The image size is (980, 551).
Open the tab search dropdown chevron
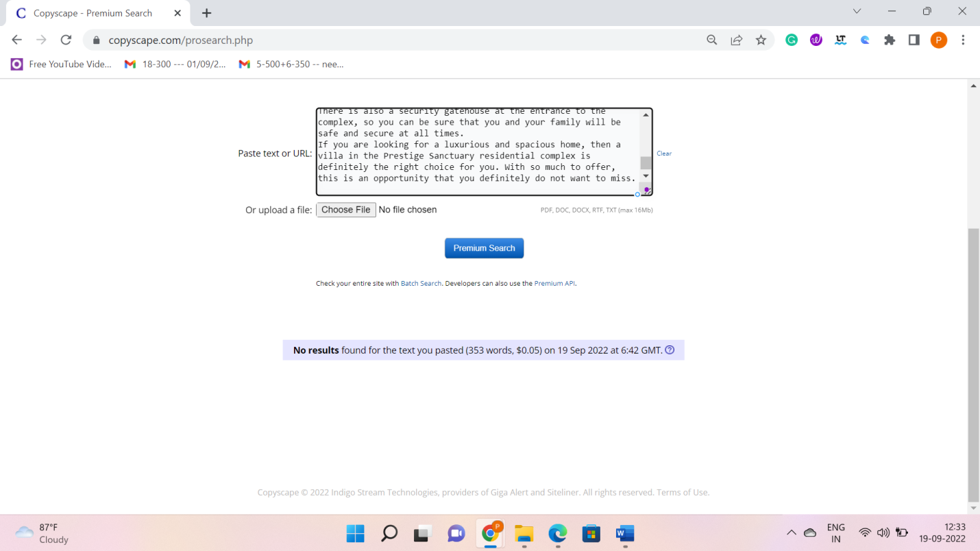tap(857, 12)
